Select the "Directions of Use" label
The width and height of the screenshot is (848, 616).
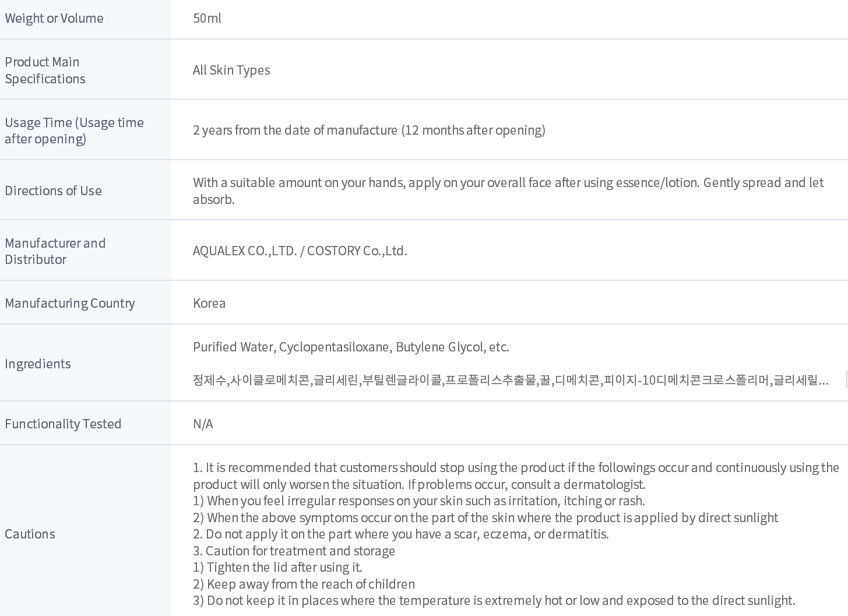pyautogui.click(x=53, y=191)
